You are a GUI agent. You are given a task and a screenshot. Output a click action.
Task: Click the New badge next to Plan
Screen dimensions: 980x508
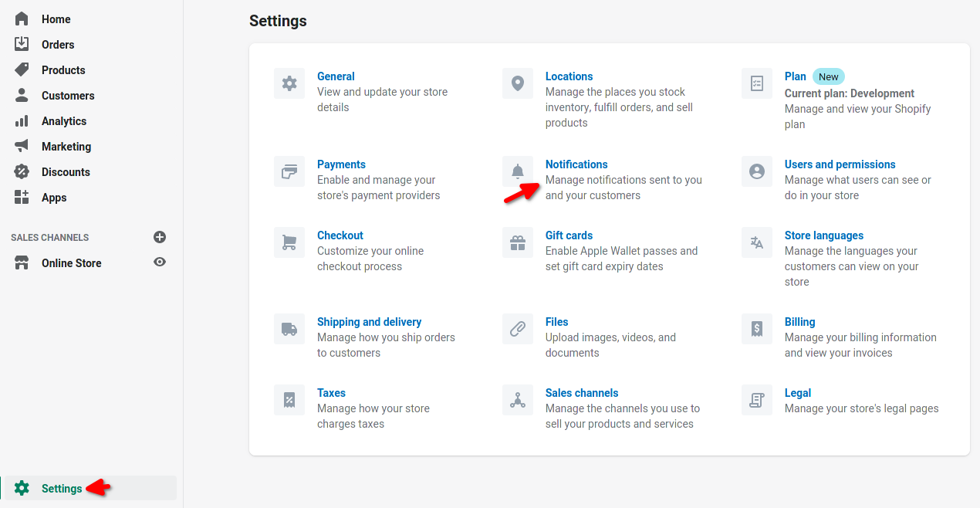[x=828, y=76]
